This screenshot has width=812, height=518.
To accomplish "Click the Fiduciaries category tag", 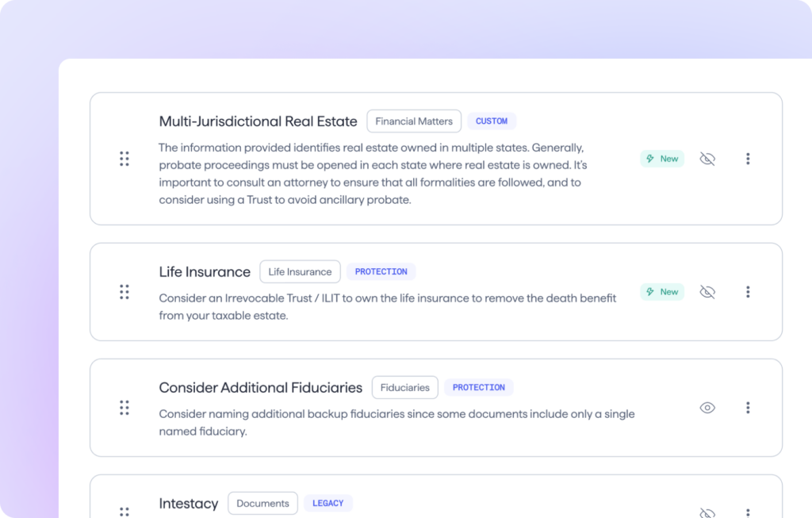I will [x=404, y=388].
